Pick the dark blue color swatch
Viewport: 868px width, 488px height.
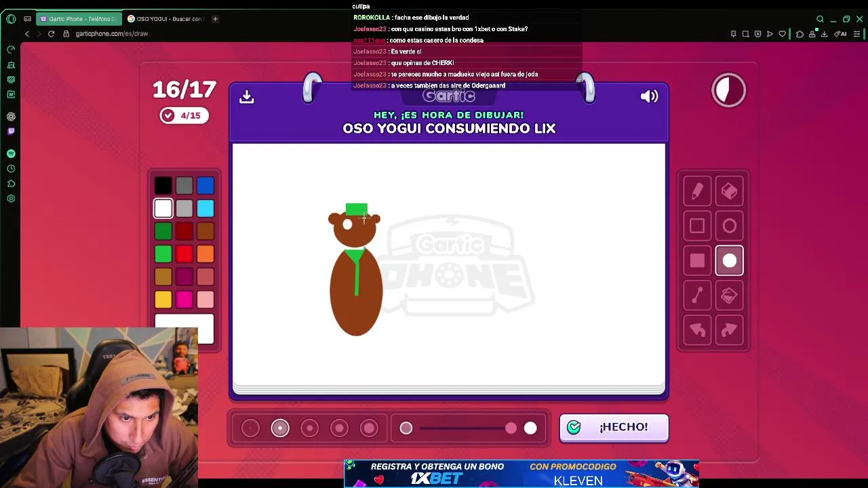(205, 186)
